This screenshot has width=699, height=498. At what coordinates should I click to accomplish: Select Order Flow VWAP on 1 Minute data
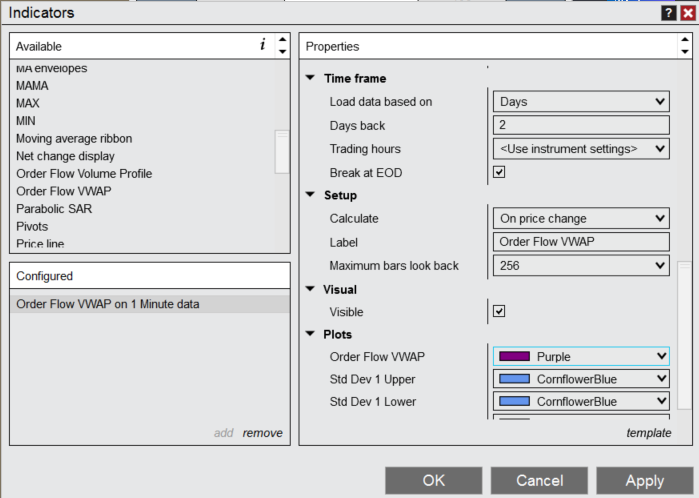[x=150, y=304]
